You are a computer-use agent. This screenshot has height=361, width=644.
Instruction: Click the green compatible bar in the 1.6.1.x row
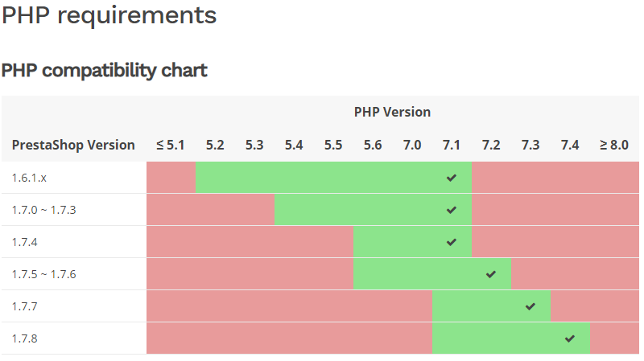(x=322, y=178)
